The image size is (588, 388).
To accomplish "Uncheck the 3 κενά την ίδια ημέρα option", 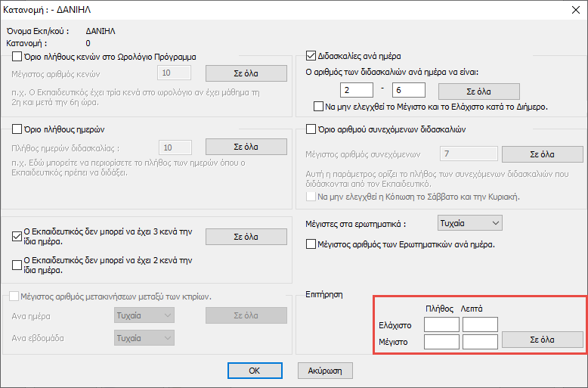I will 18,236.
